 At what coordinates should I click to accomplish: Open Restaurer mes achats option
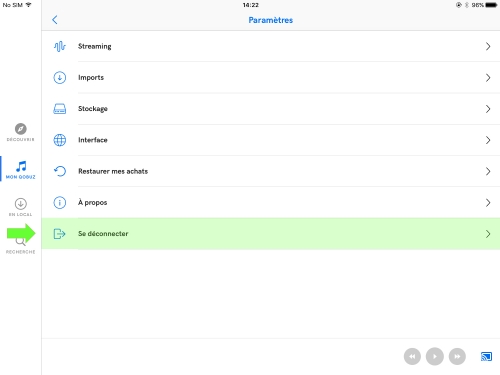click(271, 171)
